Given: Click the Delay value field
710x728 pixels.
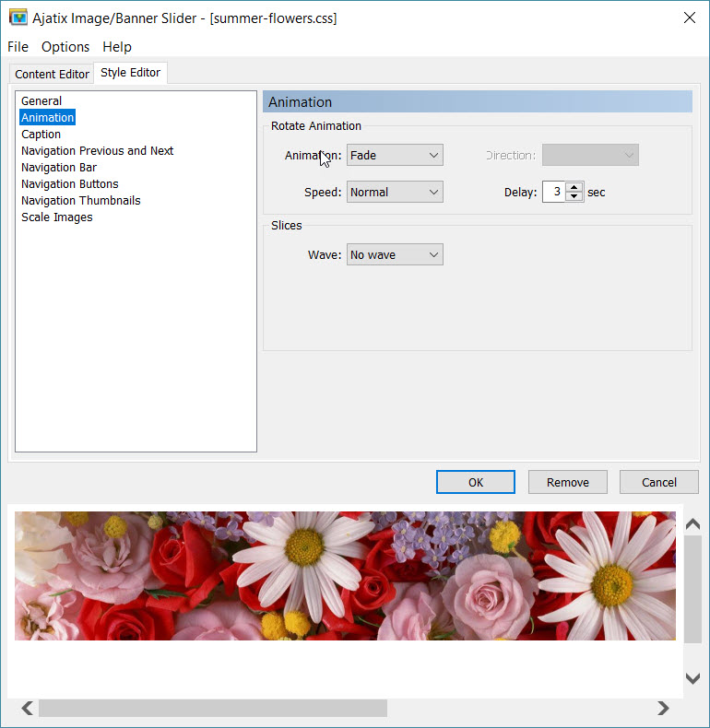Looking at the screenshot, I should [x=554, y=193].
